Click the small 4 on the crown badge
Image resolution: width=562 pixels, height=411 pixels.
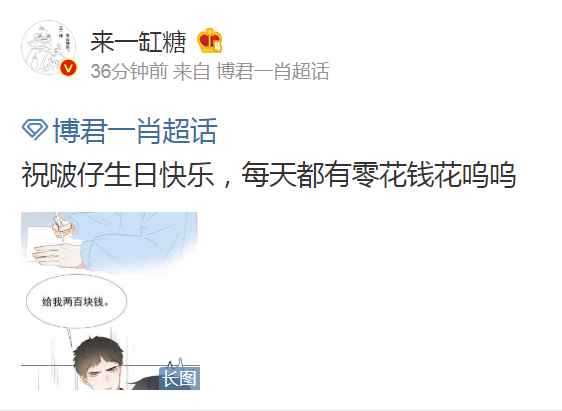click(x=218, y=47)
